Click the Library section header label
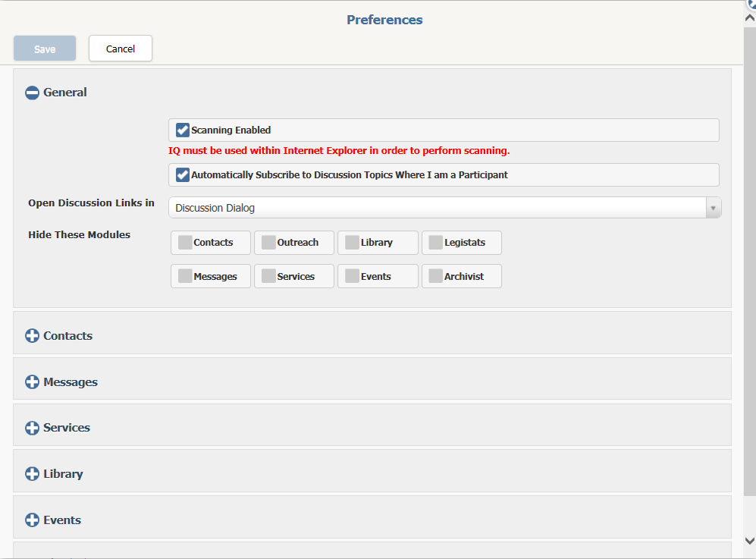The width and height of the screenshot is (756, 559). tap(63, 473)
